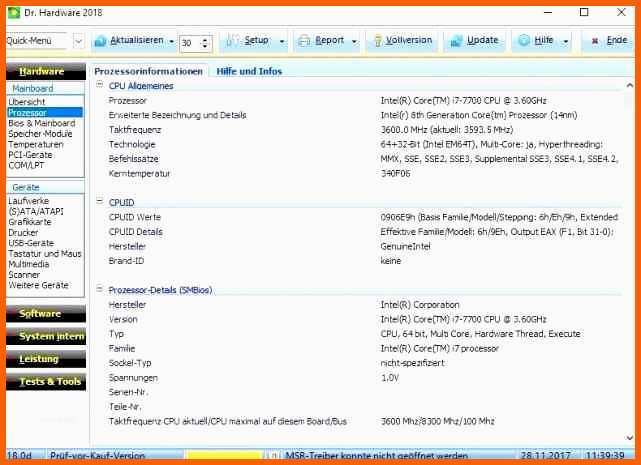Screen dimensions: 641x465
Task: Open the Report dropdown arrow
Action: tap(354, 42)
